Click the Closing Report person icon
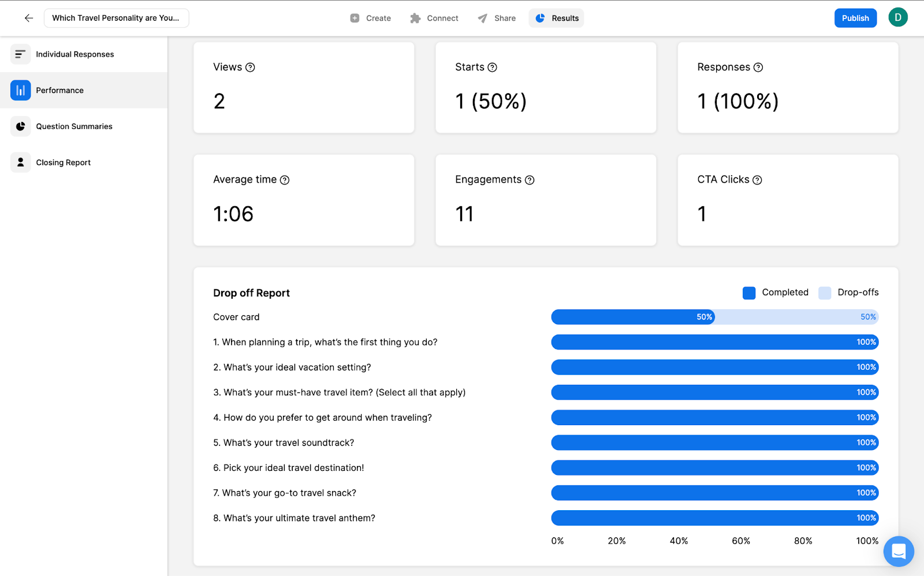 coord(20,162)
